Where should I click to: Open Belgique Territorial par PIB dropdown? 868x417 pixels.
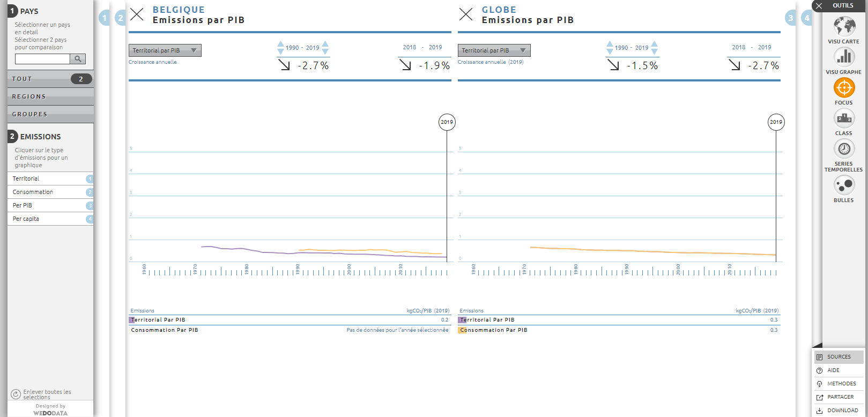click(x=165, y=50)
